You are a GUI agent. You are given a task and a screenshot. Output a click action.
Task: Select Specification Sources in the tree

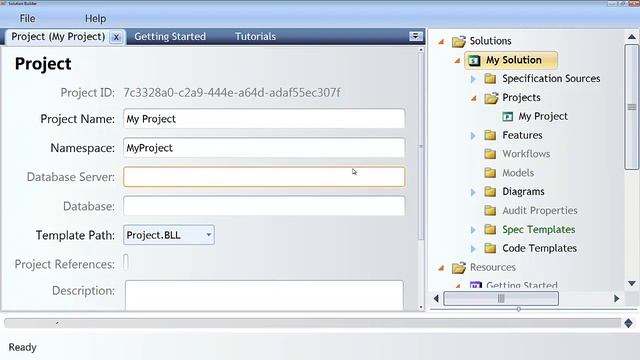pyautogui.click(x=551, y=78)
